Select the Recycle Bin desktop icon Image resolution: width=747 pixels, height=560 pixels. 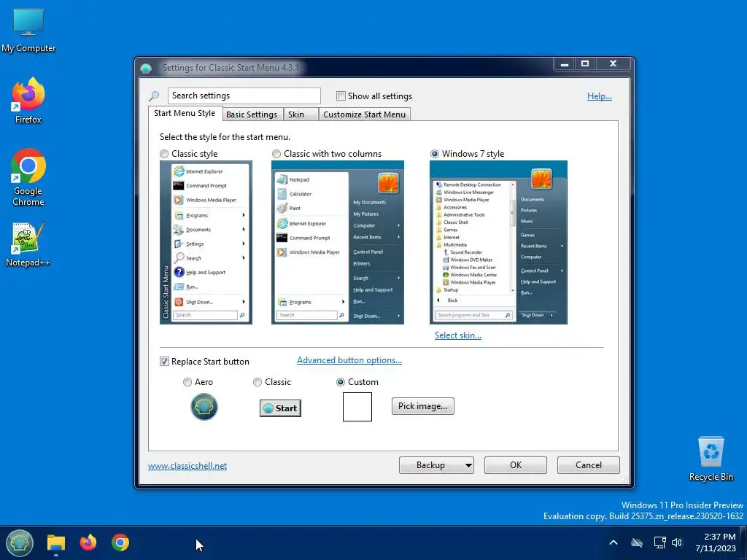711,459
